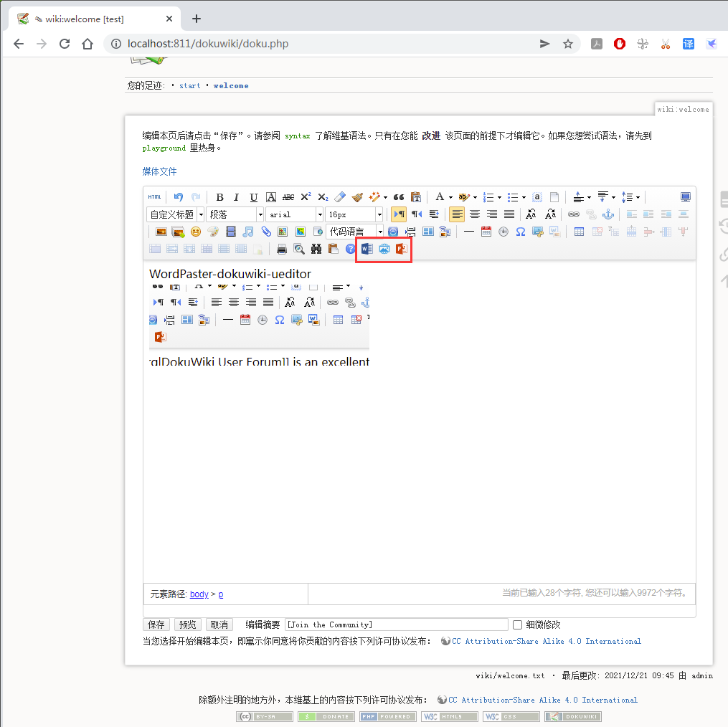Print the document with the printer icon
This screenshot has height=727, width=728.
click(281, 249)
